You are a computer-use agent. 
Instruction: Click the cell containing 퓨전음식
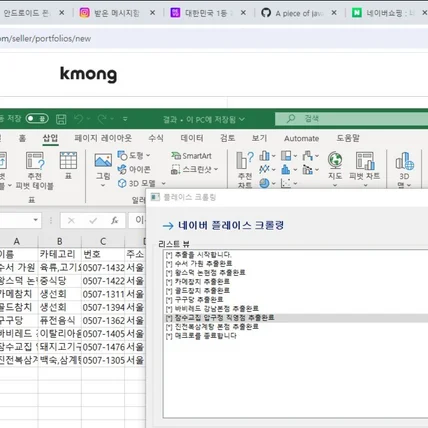point(60,320)
